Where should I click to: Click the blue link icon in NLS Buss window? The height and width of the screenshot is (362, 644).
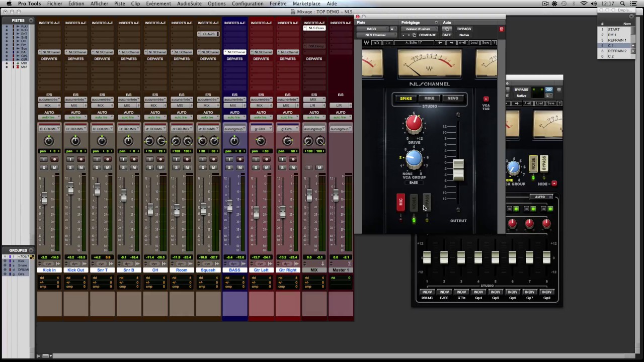[x=549, y=90]
